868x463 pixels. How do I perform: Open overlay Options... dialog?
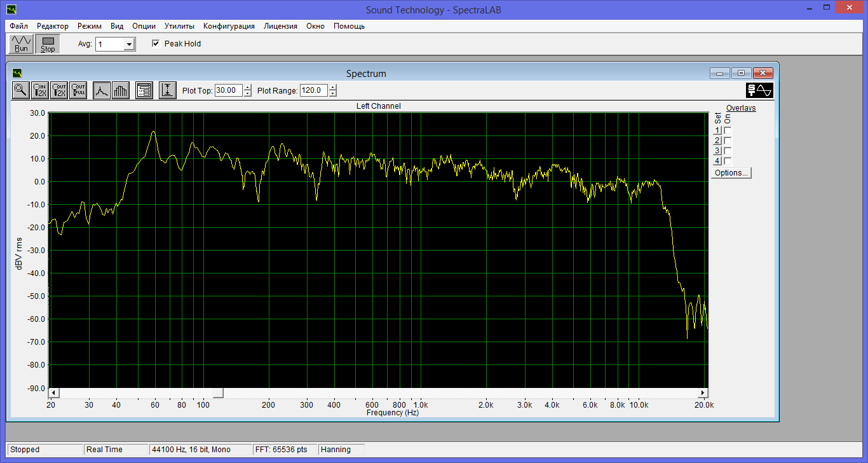click(731, 173)
